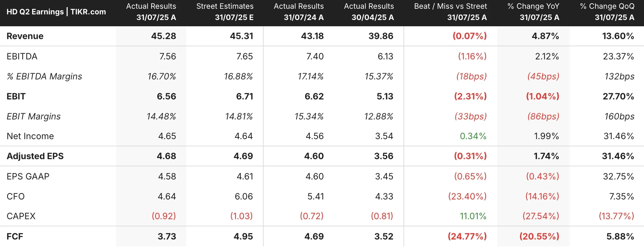Select the % Change YoY column header
Viewport: 644px width, 247px height.
533,12
